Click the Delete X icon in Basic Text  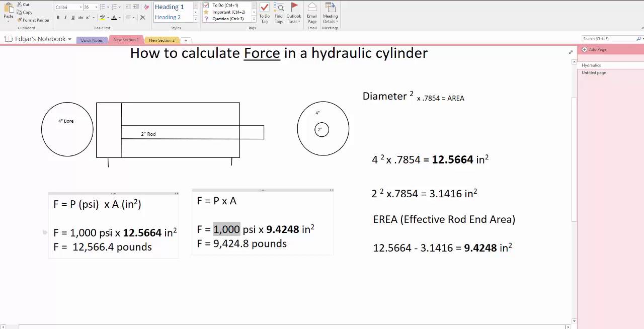tap(142, 18)
